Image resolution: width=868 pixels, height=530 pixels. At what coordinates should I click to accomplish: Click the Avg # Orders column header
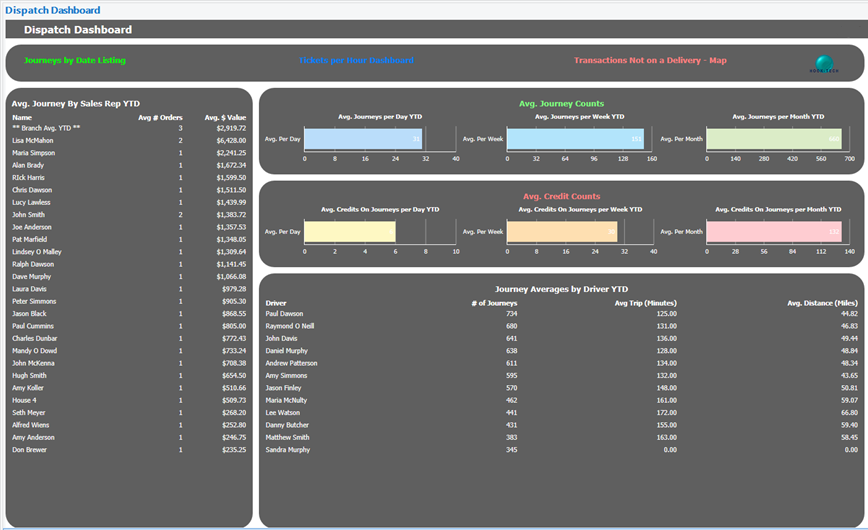(160, 117)
